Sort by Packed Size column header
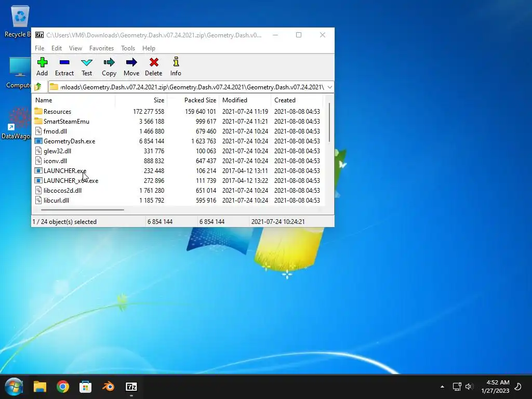The image size is (532, 399). [193, 100]
